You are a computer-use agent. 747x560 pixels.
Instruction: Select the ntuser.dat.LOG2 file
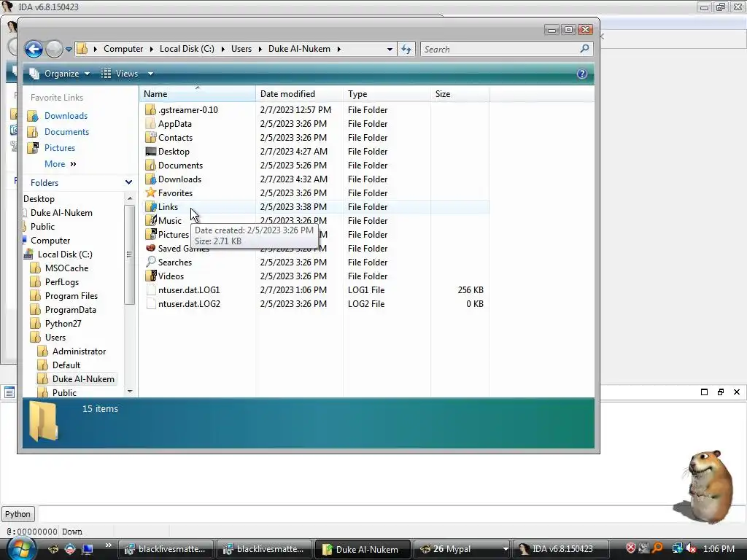pyautogui.click(x=189, y=304)
